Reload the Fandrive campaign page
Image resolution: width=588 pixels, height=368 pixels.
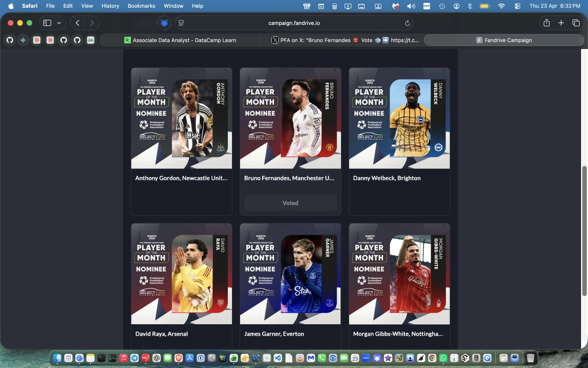pyautogui.click(x=407, y=23)
